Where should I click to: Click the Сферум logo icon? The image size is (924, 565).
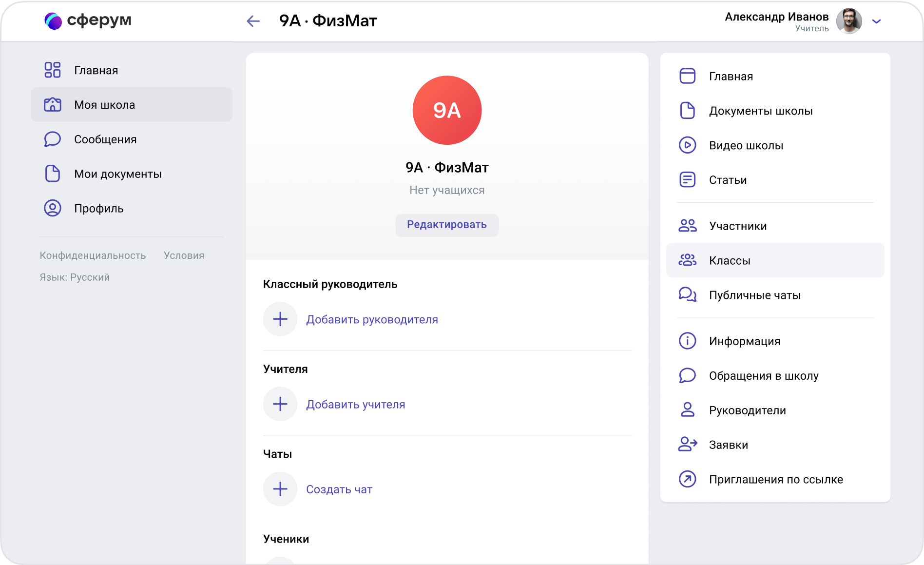click(x=53, y=20)
